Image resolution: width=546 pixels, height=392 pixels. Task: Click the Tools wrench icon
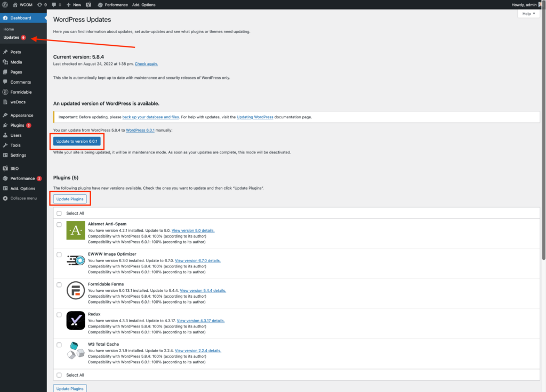[x=5, y=145]
